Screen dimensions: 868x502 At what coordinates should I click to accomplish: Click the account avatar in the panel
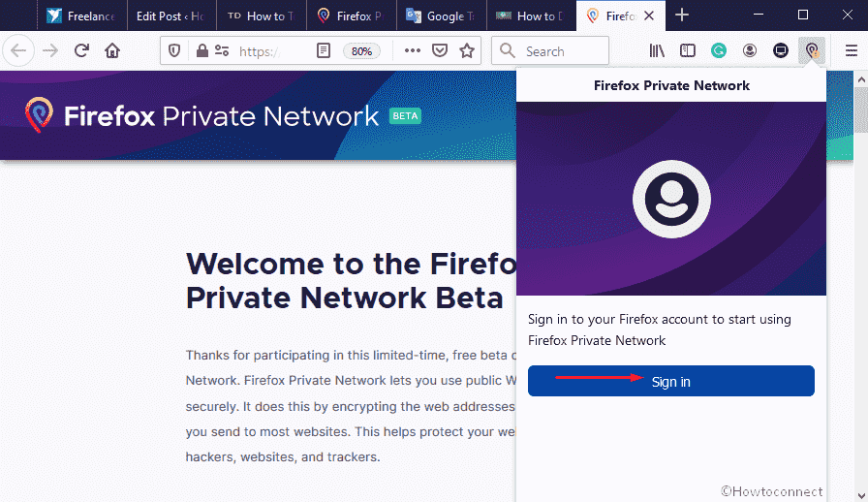tap(671, 199)
